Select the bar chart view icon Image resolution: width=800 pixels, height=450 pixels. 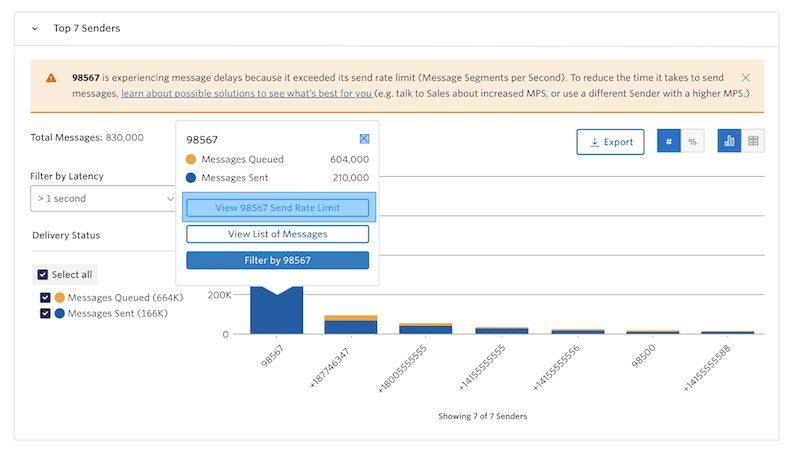(729, 142)
